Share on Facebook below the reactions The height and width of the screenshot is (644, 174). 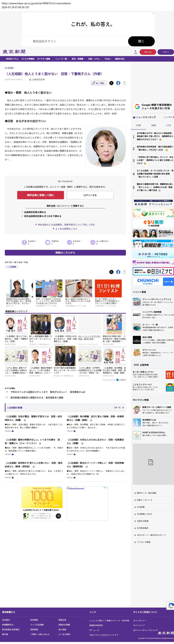point(118,272)
